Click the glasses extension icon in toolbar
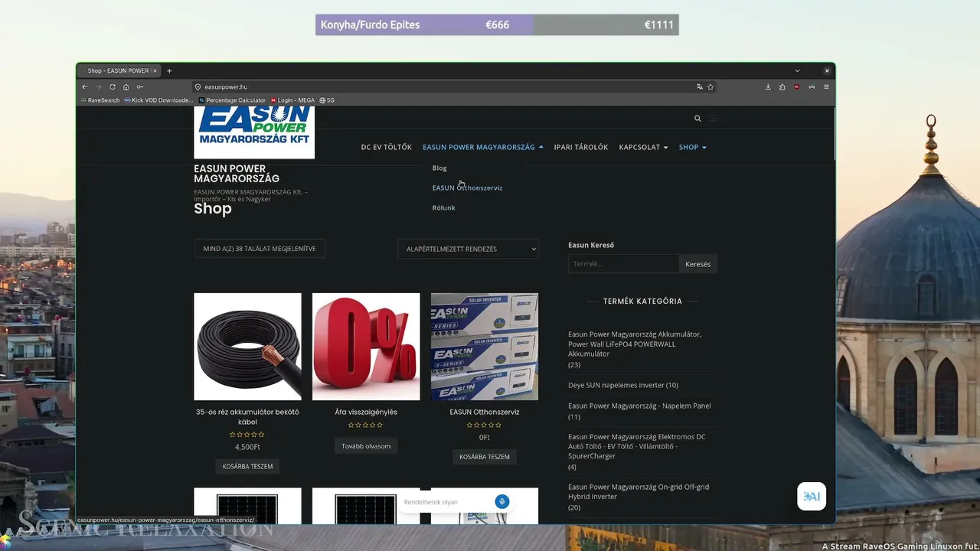 pos(812,87)
